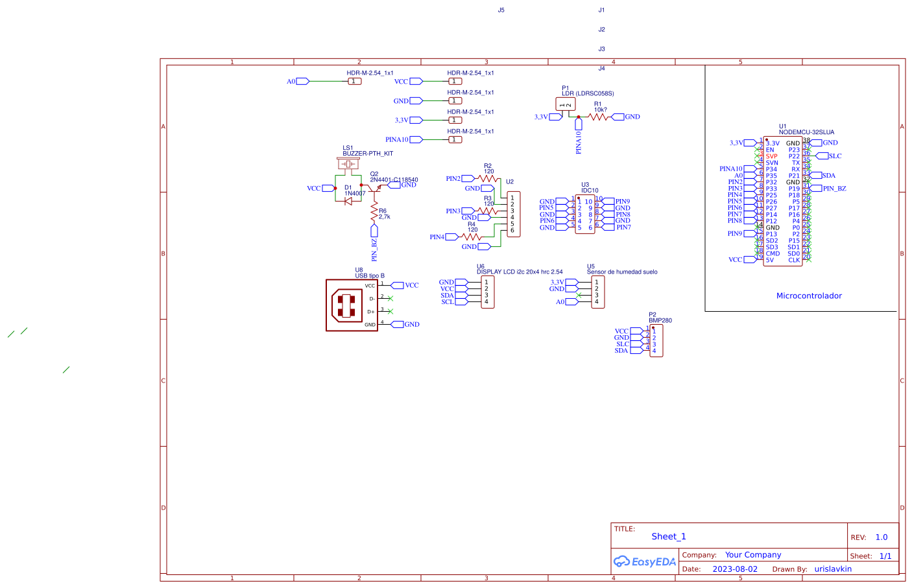Select the diode D1 1N4007 symbol
912x588 pixels.
(349, 200)
